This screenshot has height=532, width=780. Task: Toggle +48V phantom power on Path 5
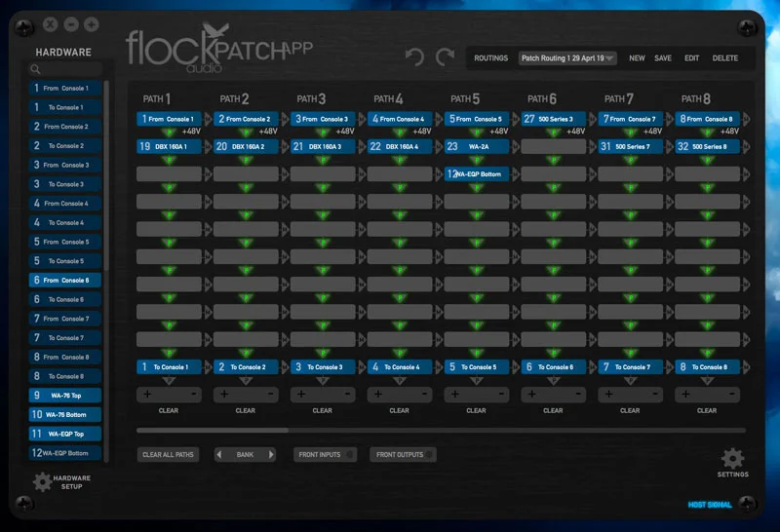click(x=499, y=132)
